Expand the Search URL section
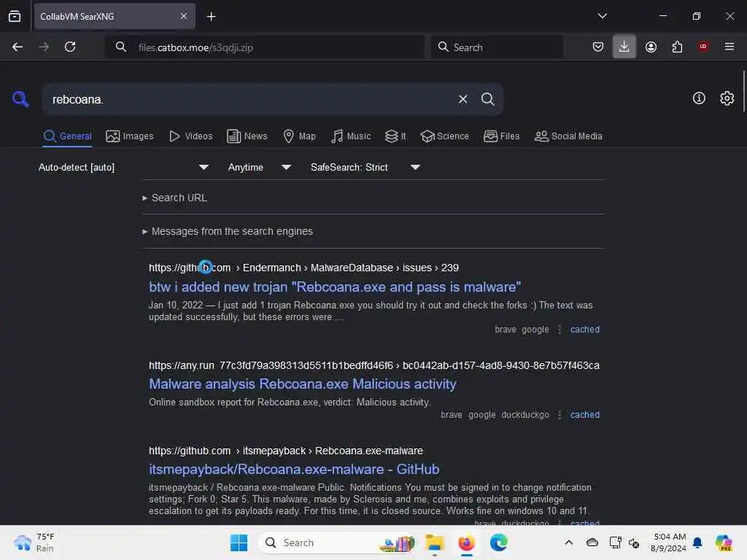The height and width of the screenshot is (560, 747). (x=174, y=198)
